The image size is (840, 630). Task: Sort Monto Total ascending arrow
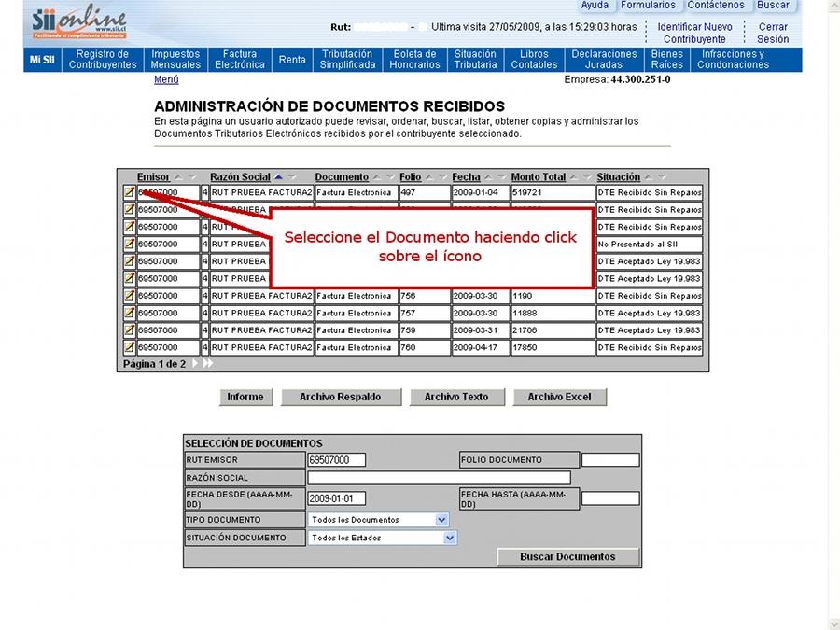click(574, 176)
